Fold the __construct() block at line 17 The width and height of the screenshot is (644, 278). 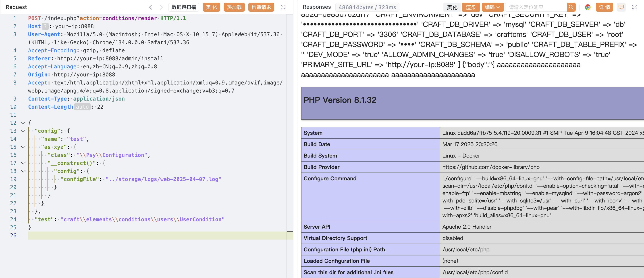(23, 163)
